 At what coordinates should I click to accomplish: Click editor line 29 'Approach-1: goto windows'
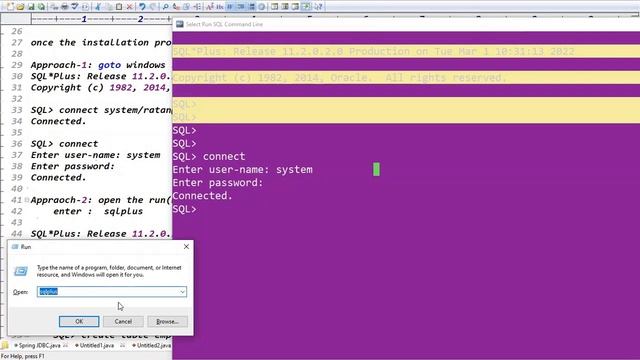click(x=98, y=65)
